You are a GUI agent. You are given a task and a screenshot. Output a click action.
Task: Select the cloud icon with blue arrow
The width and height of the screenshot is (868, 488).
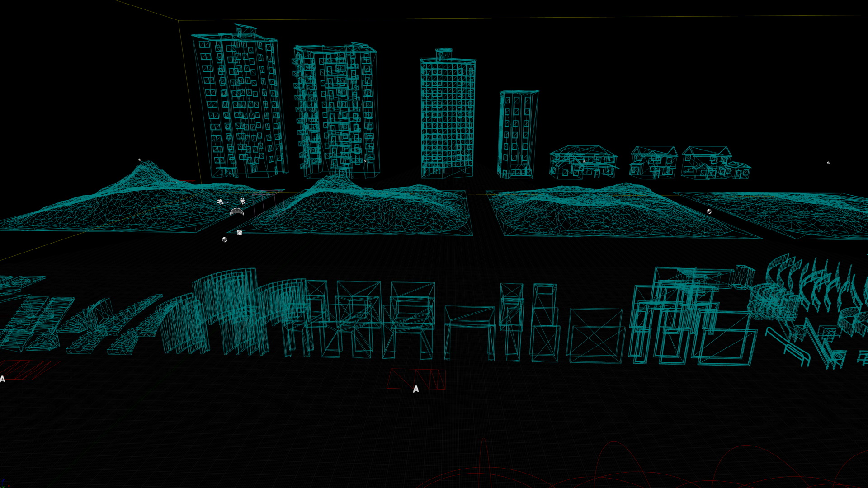(220, 202)
